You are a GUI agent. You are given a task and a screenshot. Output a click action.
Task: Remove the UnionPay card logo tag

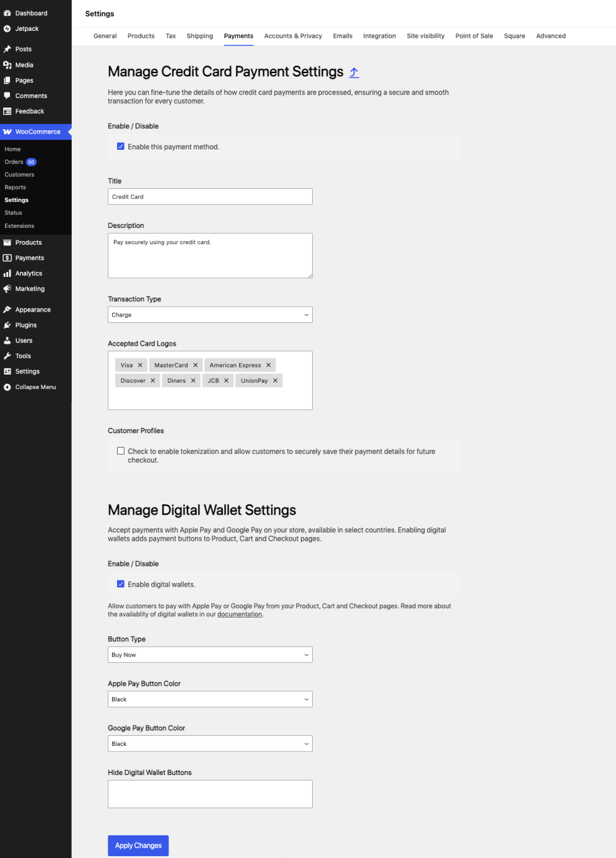point(276,381)
